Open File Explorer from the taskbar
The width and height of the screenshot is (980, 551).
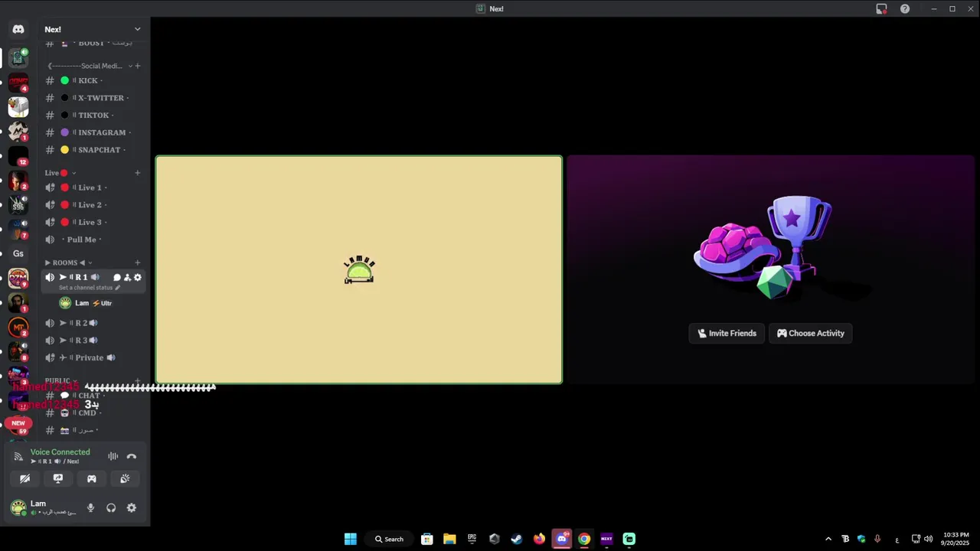(449, 539)
